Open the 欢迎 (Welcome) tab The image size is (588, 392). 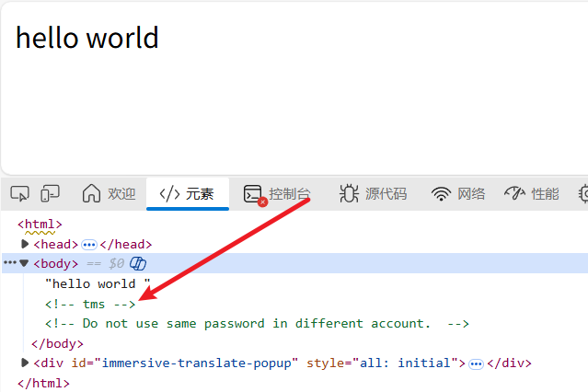coord(109,193)
